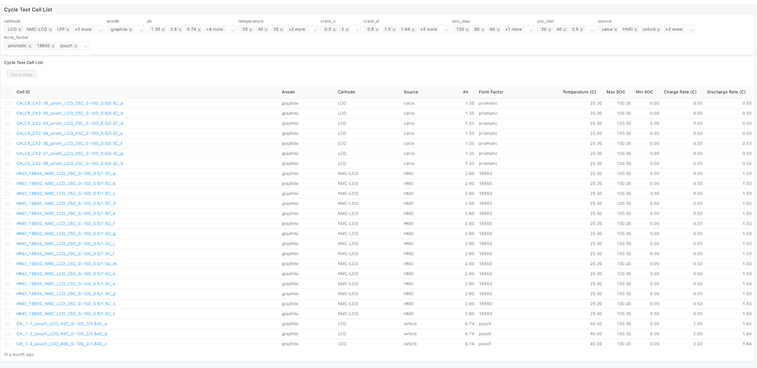Remove the 100 tag from soc_max filter
The width and height of the screenshot is (757, 368).
[467, 29]
